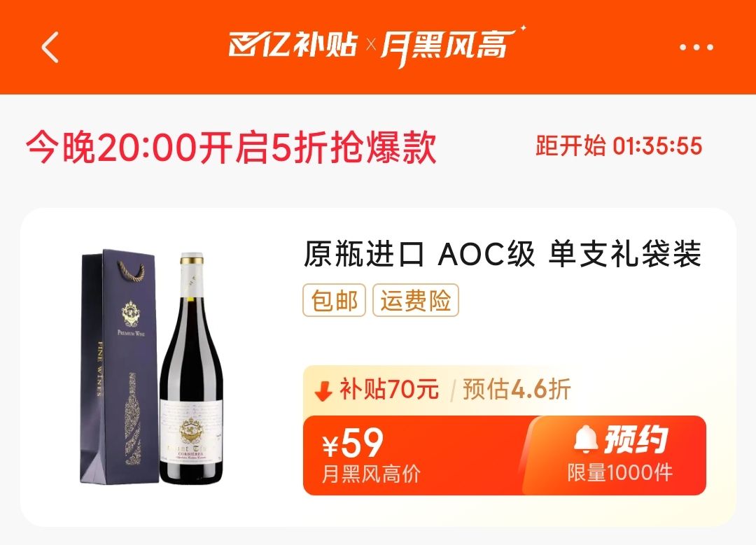Image resolution: width=756 pixels, height=545 pixels.
Task: Tap the navy gift bag picture
Action: pyautogui.click(x=119, y=367)
